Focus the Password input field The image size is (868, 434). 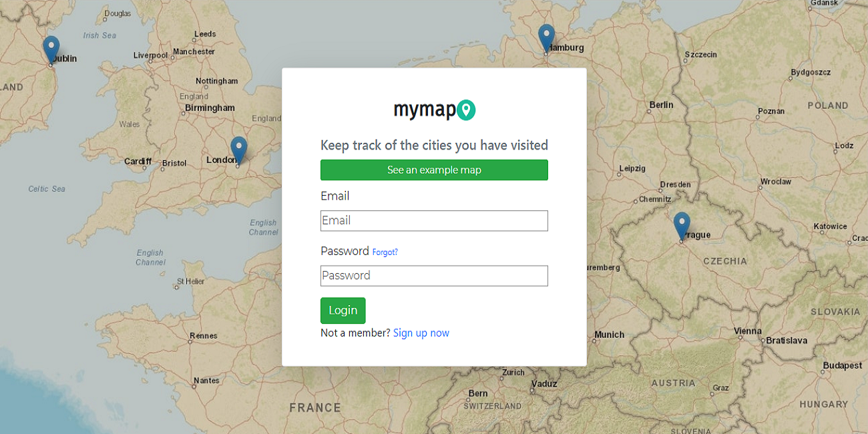point(434,275)
